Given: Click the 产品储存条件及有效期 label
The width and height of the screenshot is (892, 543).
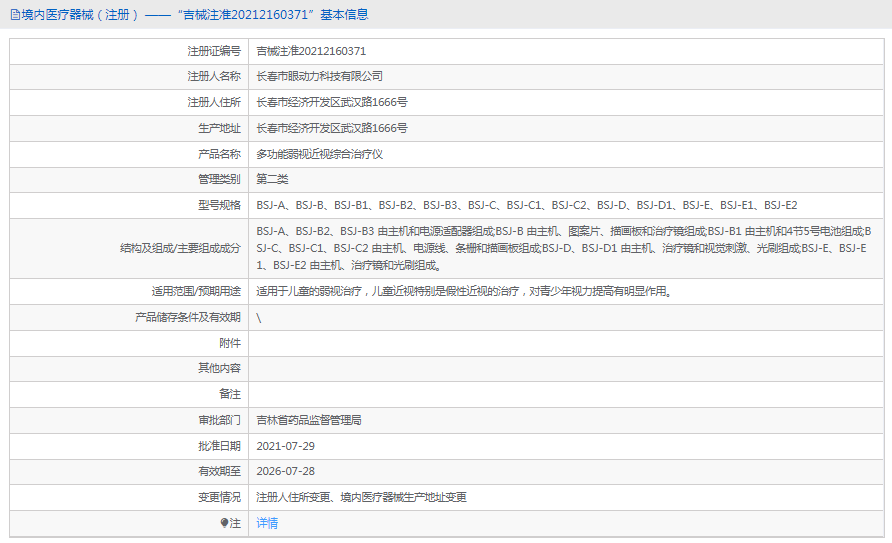Looking at the screenshot, I should click(188, 317).
